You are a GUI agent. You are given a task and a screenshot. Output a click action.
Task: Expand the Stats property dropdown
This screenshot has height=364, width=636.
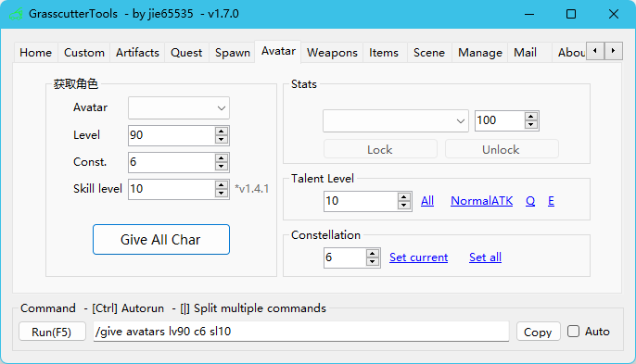tap(396, 120)
